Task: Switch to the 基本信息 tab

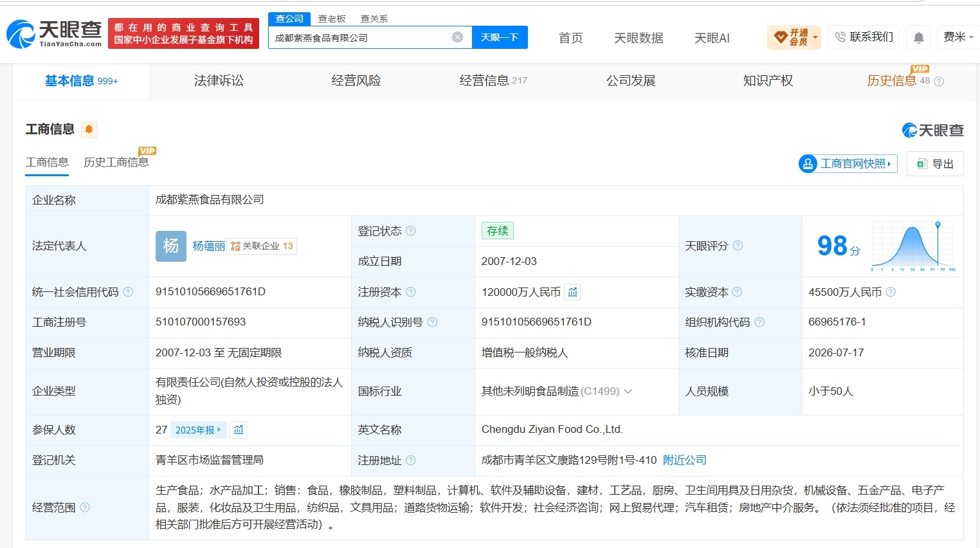Action: 82,81
